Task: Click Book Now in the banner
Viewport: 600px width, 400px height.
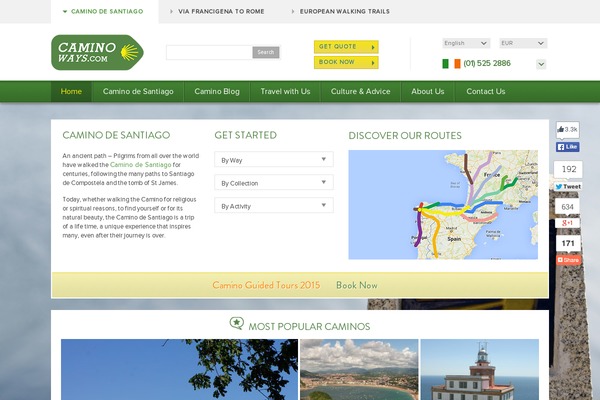Action: pos(357,285)
